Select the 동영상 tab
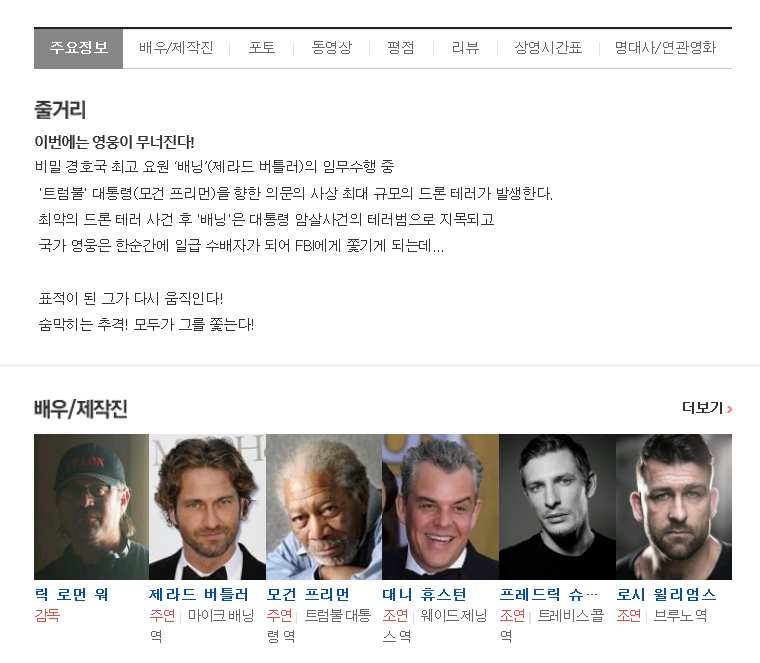The image size is (760, 663). 332,48
